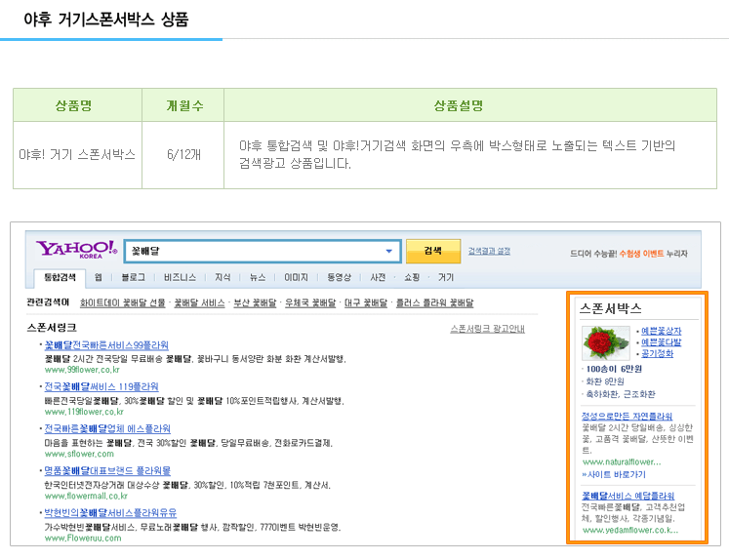Click the 100송이 6만원 text
The width and height of the screenshot is (729, 560).
(x=614, y=369)
